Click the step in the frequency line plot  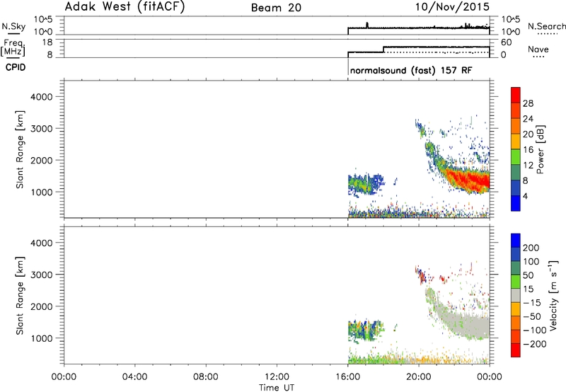(x=383, y=50)
